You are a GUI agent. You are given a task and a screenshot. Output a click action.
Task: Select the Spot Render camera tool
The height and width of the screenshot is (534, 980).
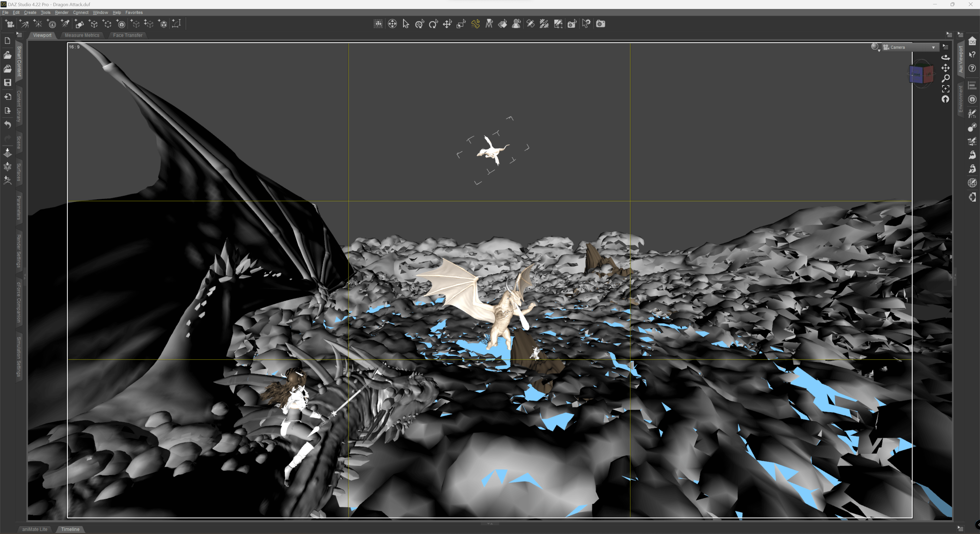[x=572, y=24]
